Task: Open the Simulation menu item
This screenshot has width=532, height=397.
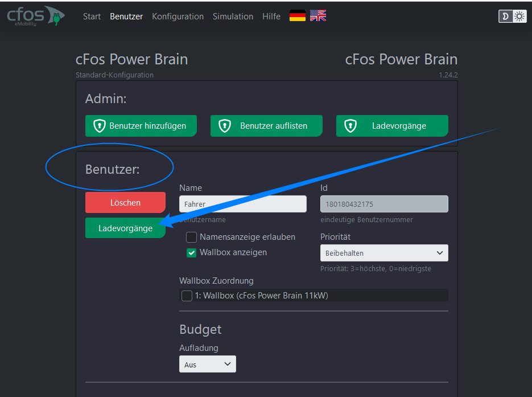Action: click(233, 17)
